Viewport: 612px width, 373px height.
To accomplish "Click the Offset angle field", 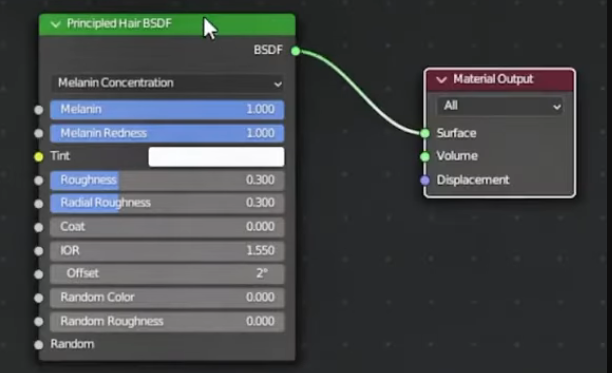I will click(167, 274).
